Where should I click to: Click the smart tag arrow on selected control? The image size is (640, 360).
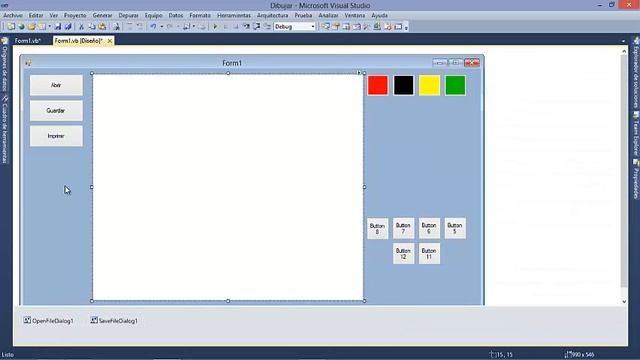pyautogui.click(x=359, y=73)
